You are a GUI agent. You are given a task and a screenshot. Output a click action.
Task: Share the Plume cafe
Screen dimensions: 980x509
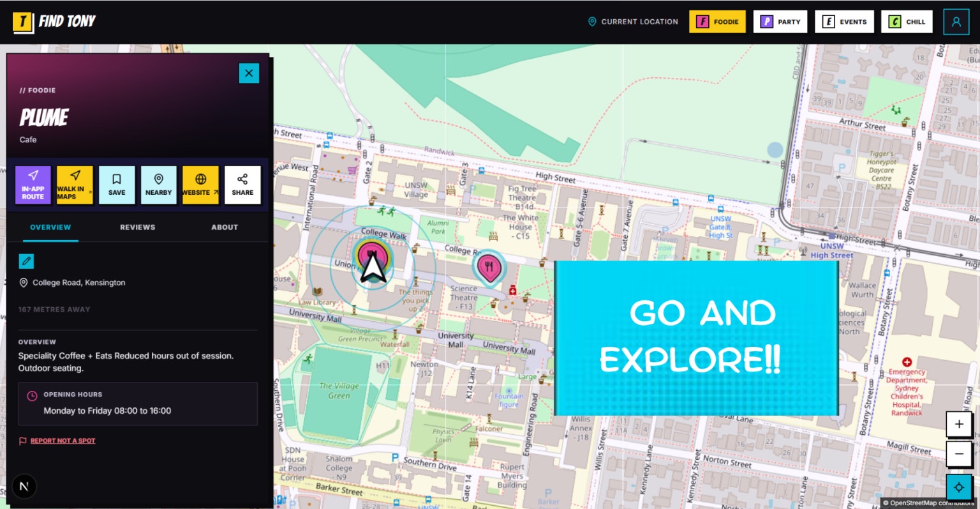(242, 185)
